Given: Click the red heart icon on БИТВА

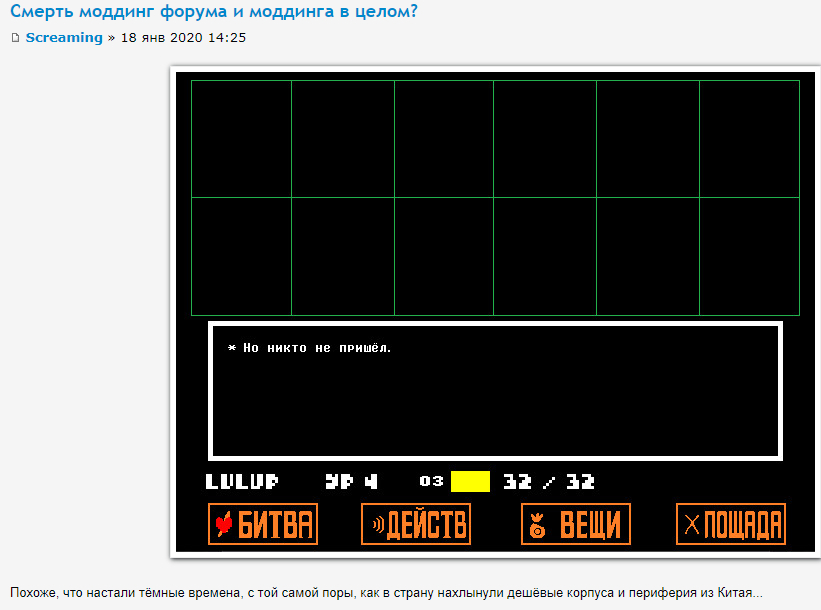Looking at the screenshot, I should coord(224,524).
